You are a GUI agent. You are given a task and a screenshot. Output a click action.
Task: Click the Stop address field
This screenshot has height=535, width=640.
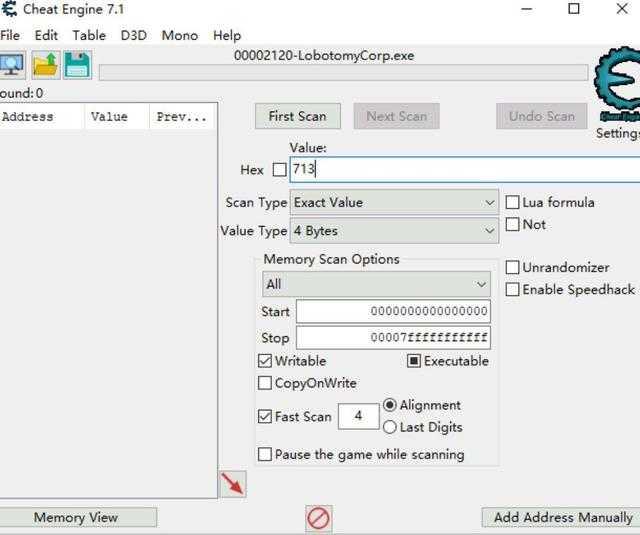393,337
